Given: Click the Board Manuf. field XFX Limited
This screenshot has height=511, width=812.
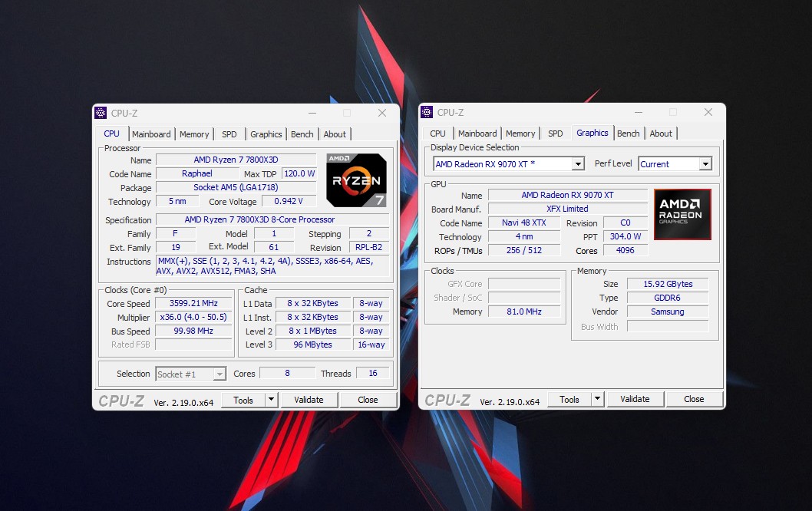Looking at the screenshot, I should point(568,209).
